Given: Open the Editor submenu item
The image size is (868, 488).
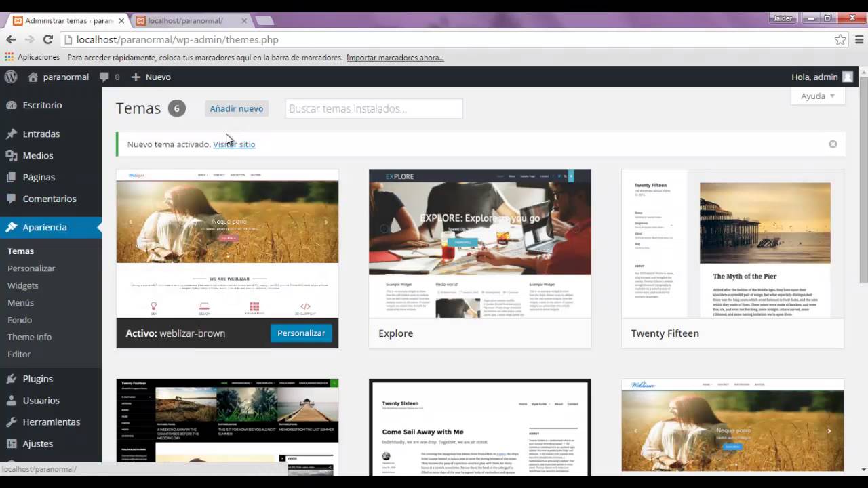Looking at the screenshot, I should 19,354.
